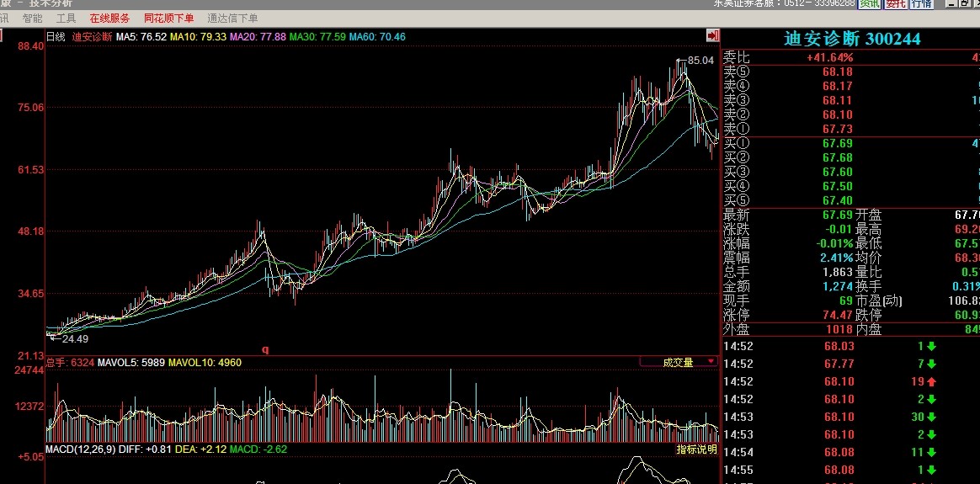This screenshot has width=980, height=484.
Task: Click the MACD(12,26,9) indicator label
Action: (x=81, y=449)
